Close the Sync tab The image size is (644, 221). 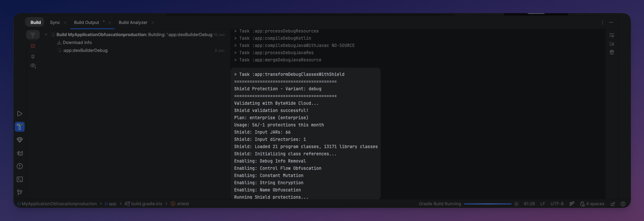pos(65,23)
